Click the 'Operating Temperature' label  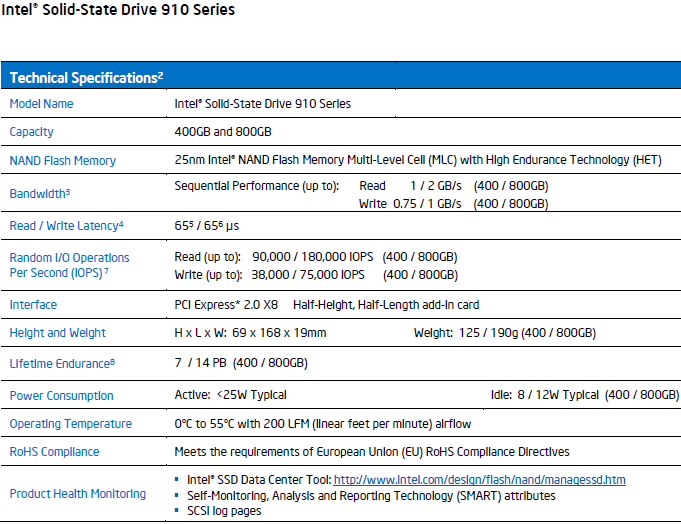[70, 424]
